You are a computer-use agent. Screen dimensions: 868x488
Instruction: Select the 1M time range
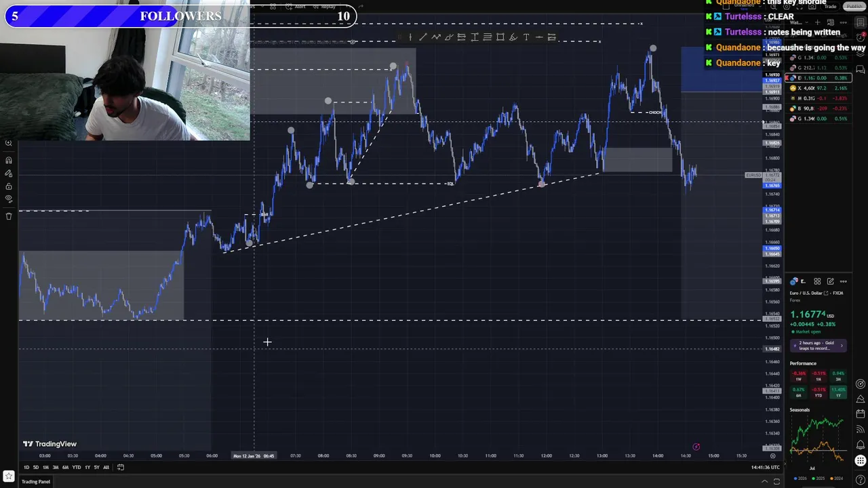45,467
